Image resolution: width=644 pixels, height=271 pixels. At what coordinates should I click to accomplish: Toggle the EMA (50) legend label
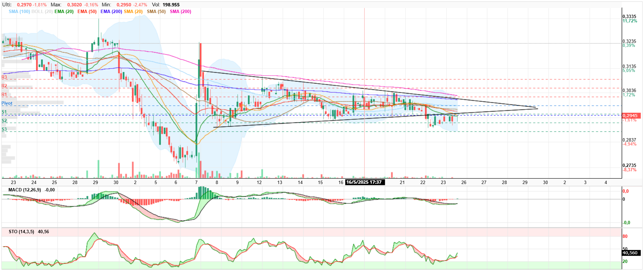tap(87, 12)
